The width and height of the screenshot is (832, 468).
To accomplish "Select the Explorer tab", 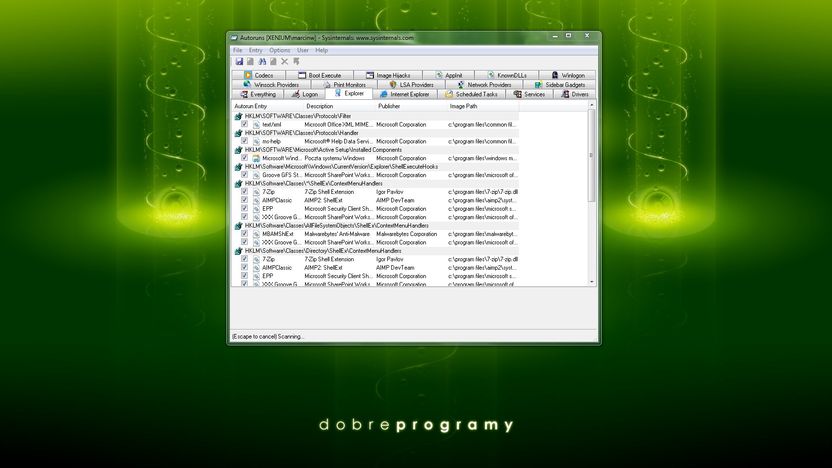I will pos(349,93).
